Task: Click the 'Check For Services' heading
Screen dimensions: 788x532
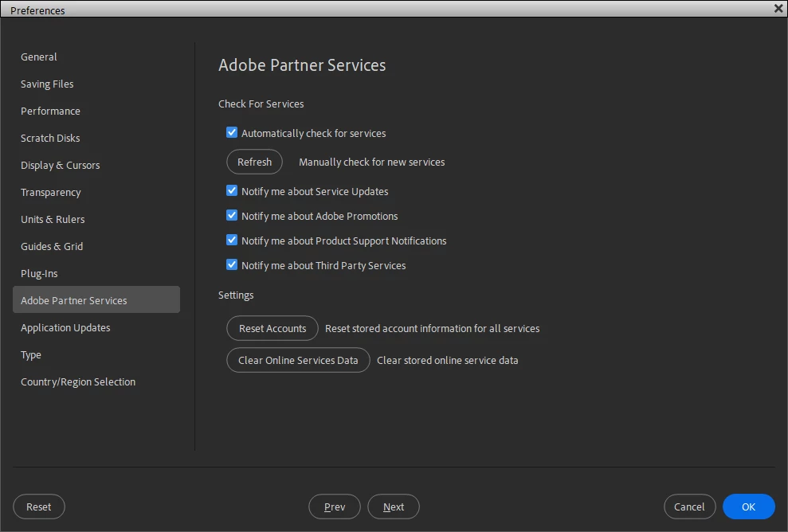Action: (261, 104)
